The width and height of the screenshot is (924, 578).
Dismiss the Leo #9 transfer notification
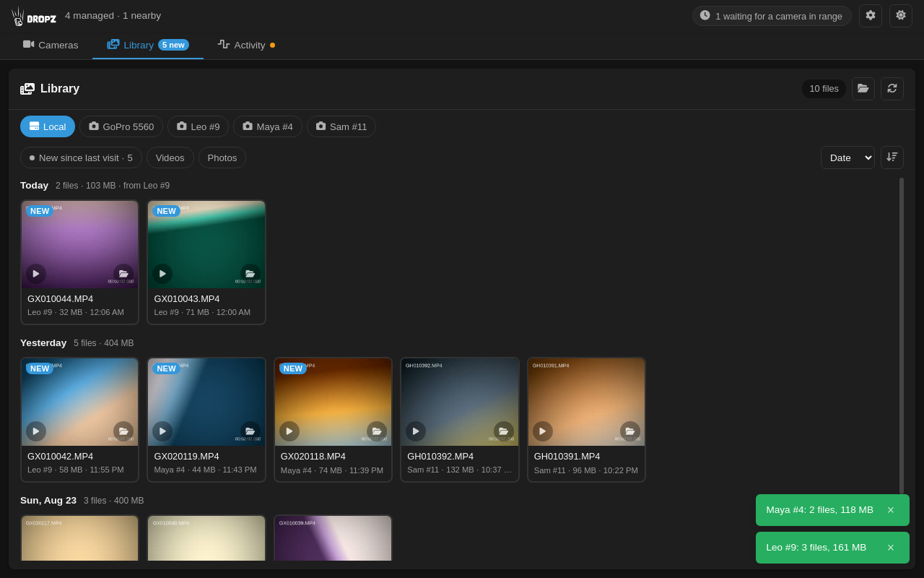coord(891,548)
